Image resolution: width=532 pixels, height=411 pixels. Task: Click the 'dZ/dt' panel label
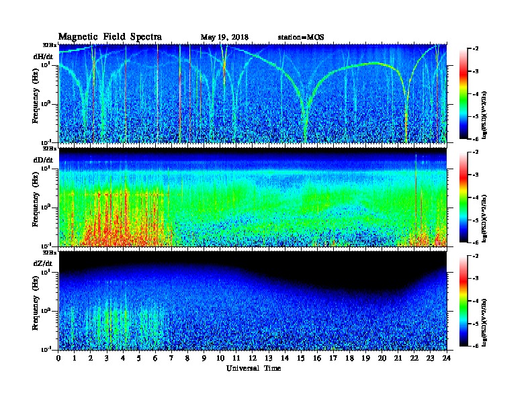click(43, 263)
